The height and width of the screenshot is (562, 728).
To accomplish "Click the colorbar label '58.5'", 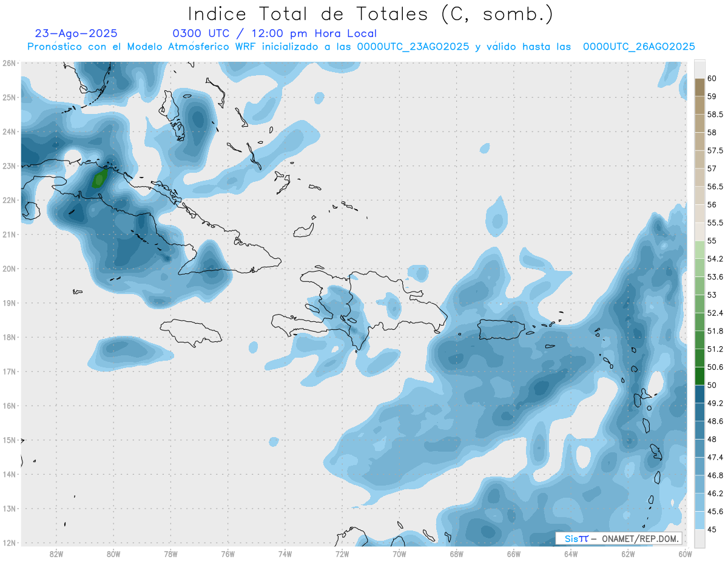I will tap(715, 115).
